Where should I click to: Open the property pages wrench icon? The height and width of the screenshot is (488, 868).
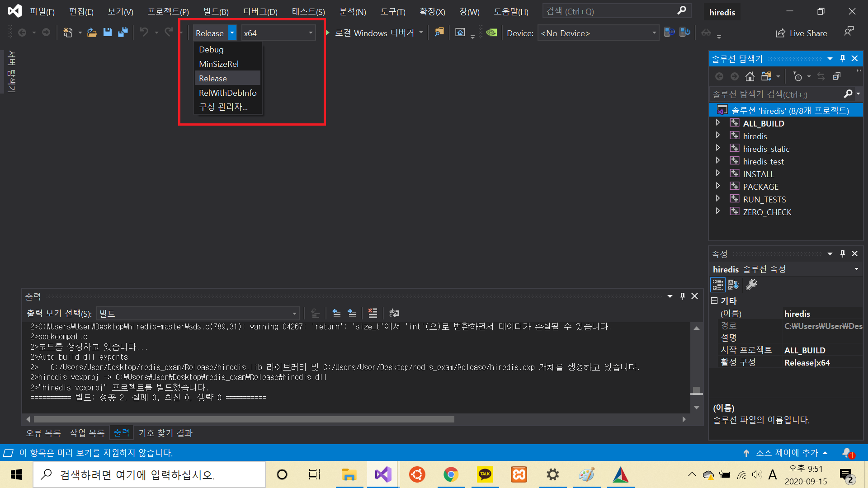point(751,284)
